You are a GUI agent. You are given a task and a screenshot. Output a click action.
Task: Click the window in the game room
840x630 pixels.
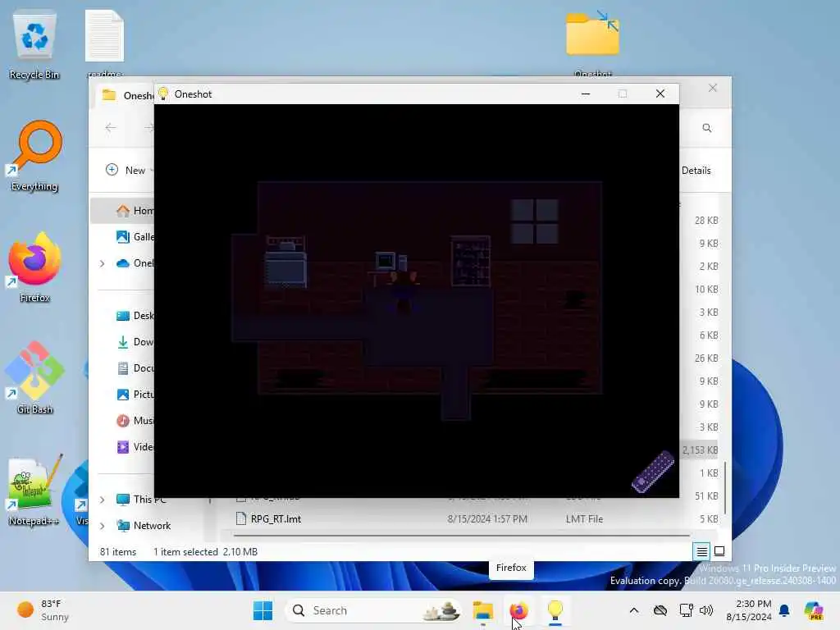[534, 221]
